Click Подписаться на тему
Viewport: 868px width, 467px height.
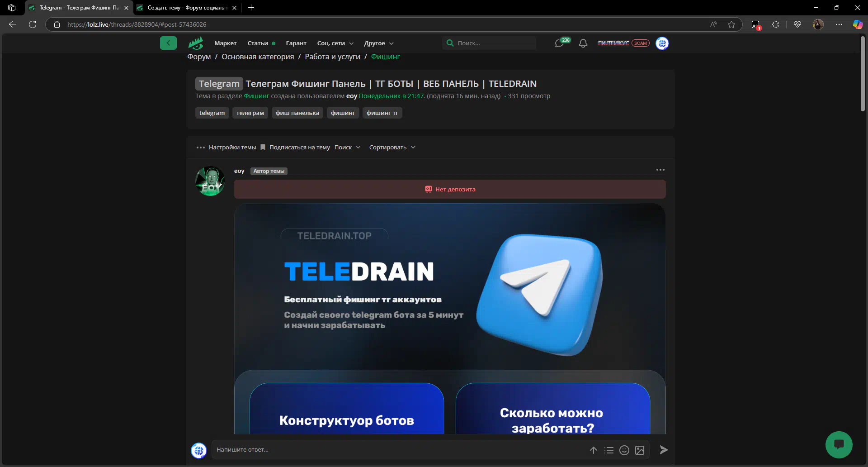[300, 148]
